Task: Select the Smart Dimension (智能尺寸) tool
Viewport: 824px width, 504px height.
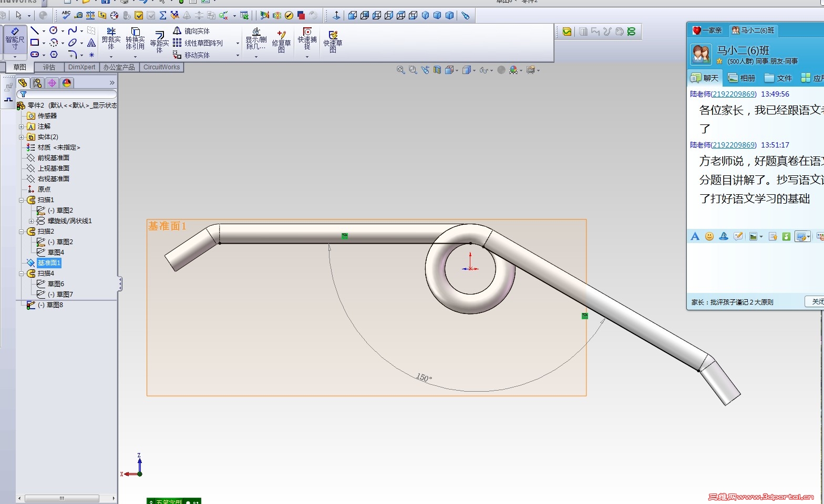Action: point(15,39)
